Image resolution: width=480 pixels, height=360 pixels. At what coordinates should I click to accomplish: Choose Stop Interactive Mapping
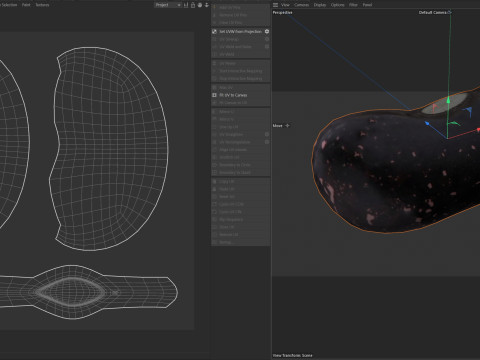(240, 79)
